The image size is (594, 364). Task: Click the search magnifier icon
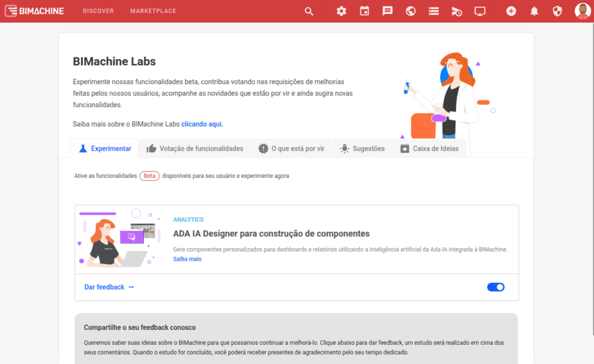coord(309,11)
